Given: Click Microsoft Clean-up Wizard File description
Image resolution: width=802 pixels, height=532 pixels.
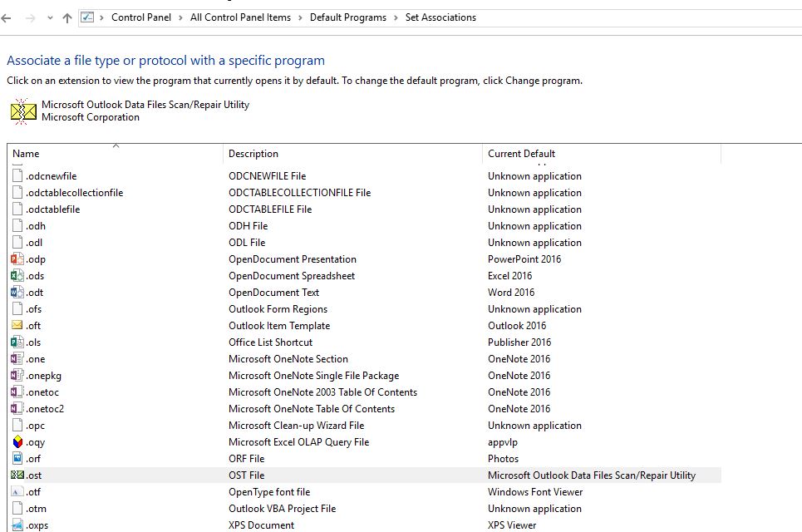Looking at the screenshot, I should point(296,425).
